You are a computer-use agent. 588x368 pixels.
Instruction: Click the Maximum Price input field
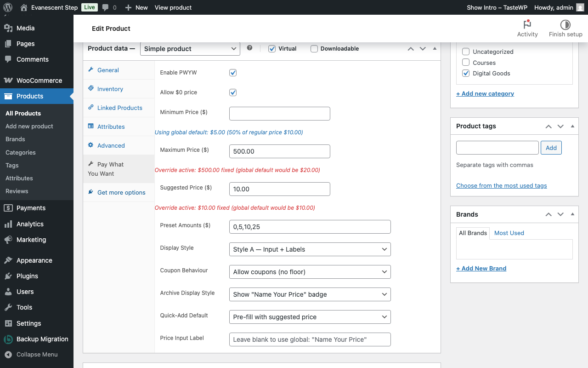click(x=280, y=151)
